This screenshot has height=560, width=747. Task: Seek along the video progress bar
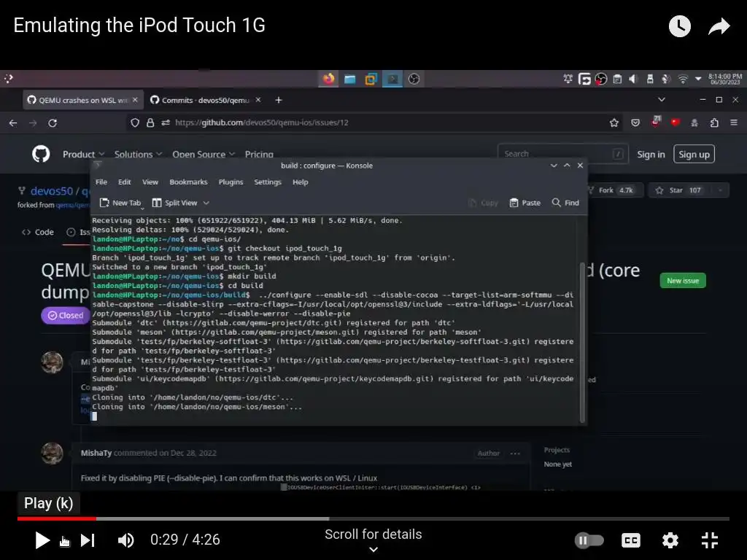coord(373,518)
